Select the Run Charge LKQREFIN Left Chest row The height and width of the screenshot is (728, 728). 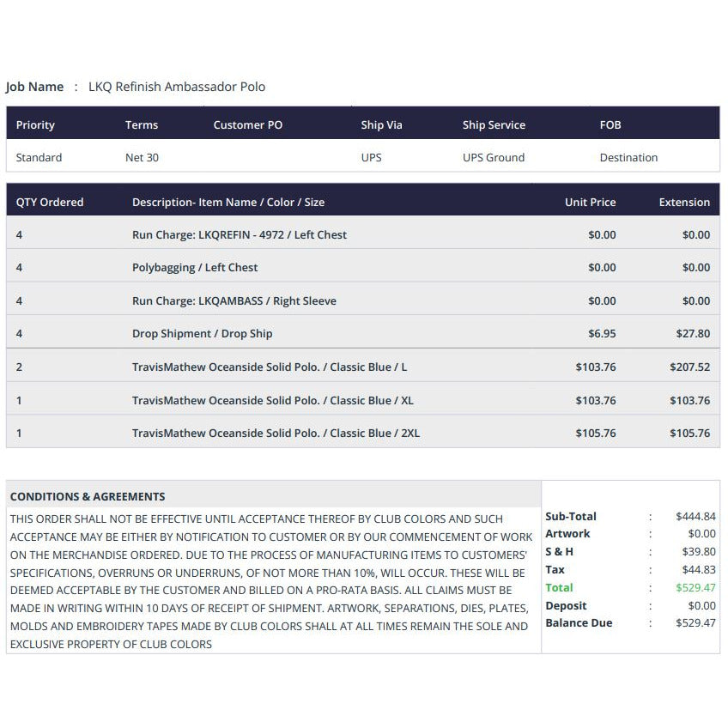[363, 234]
